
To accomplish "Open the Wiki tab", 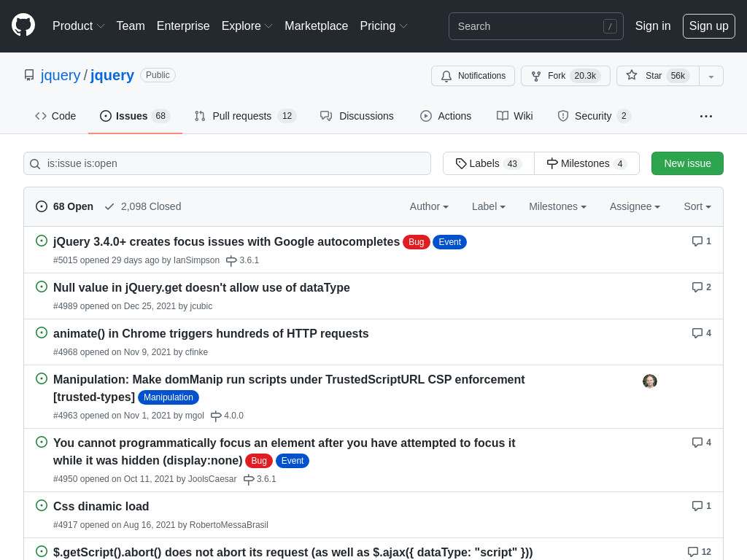I will pos(514,116).
